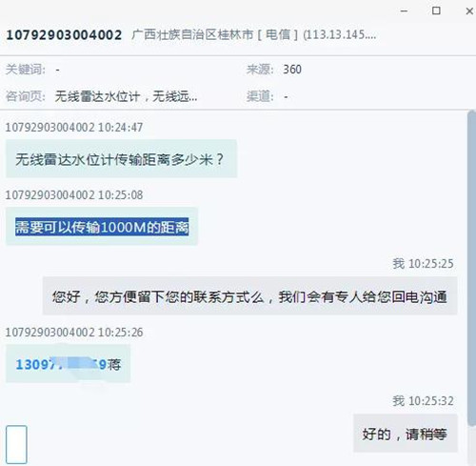Select the 好的，请稍等 reply bubble
Viewport: 476px width, 466px height.
(x=406, y=434)
